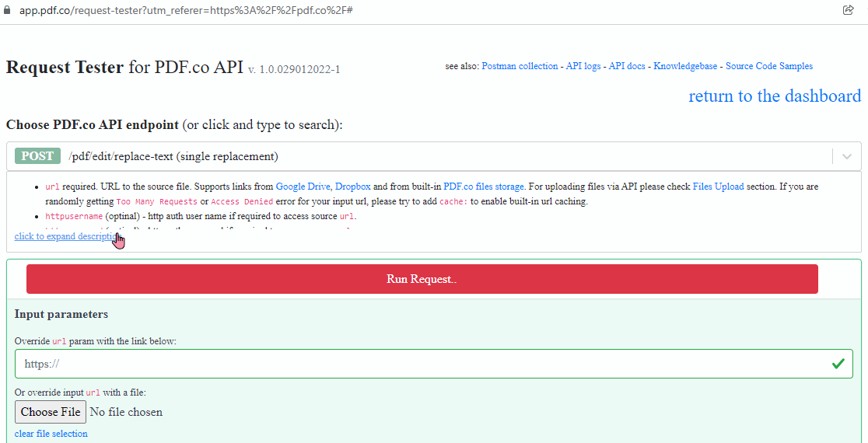The height and width of the screenshot is (443, 868).
Task: Click the cache: code text
Action: (x=453, y=201)
